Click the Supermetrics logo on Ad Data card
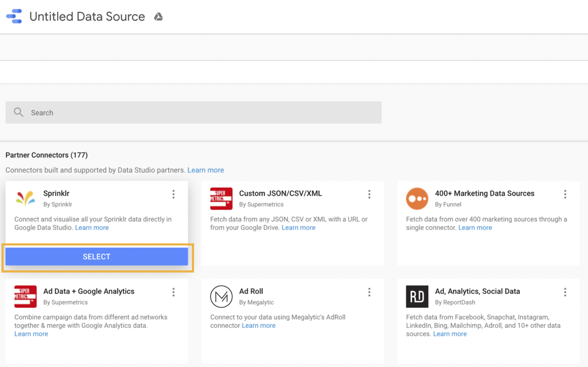 click(26, 297)
